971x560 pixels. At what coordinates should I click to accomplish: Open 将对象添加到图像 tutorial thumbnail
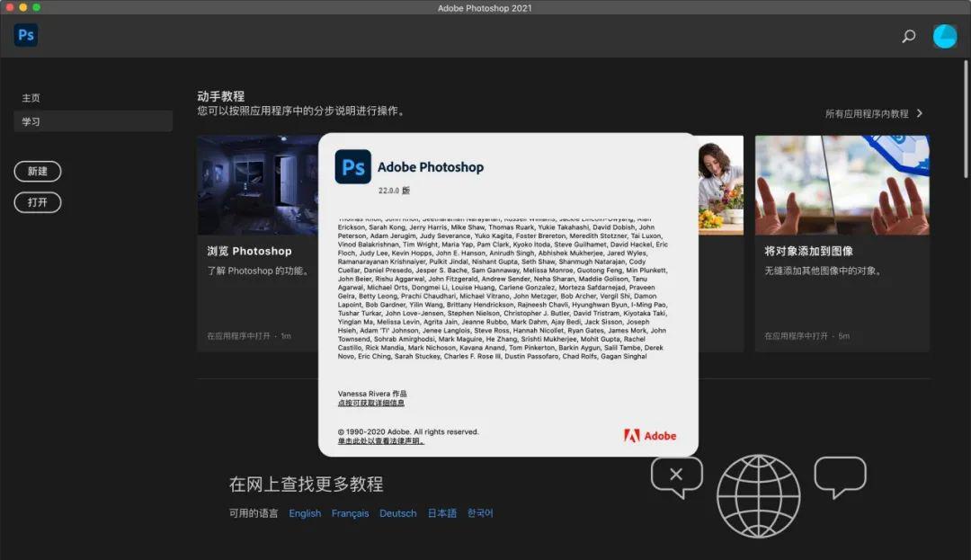pos(842,185)
